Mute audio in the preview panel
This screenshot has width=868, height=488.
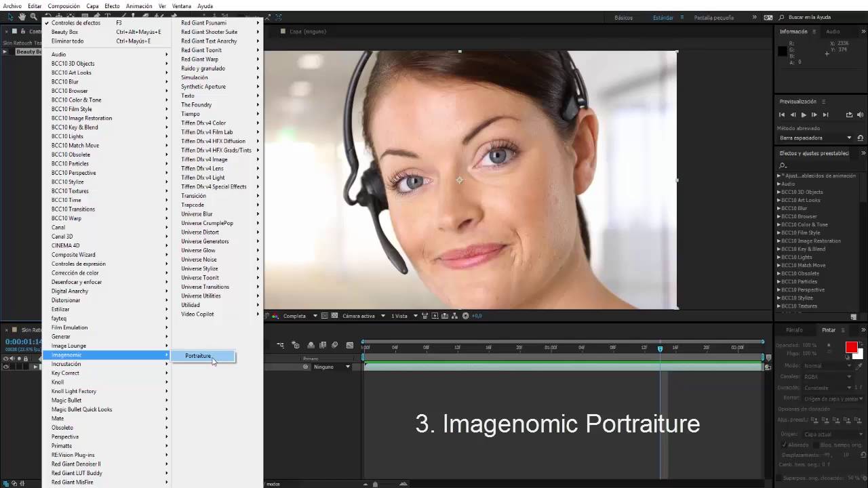click(x=861, y=115)
